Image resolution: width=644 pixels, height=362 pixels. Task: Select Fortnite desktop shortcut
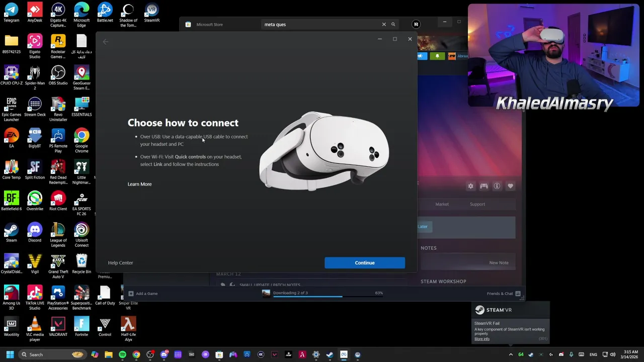coord(82,327)
